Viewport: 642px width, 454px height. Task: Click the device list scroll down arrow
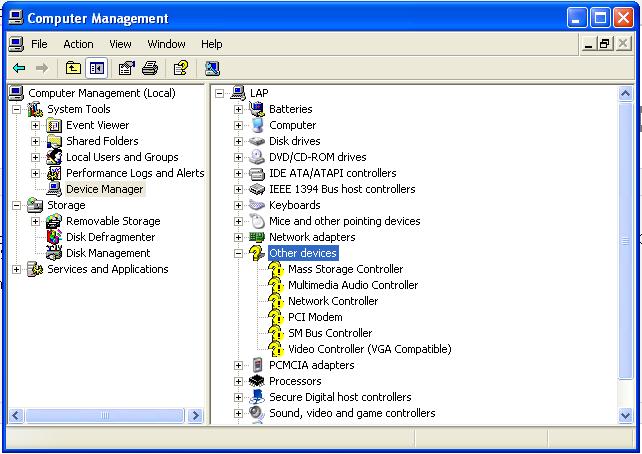pyautogui.click(x=625, y=416)
